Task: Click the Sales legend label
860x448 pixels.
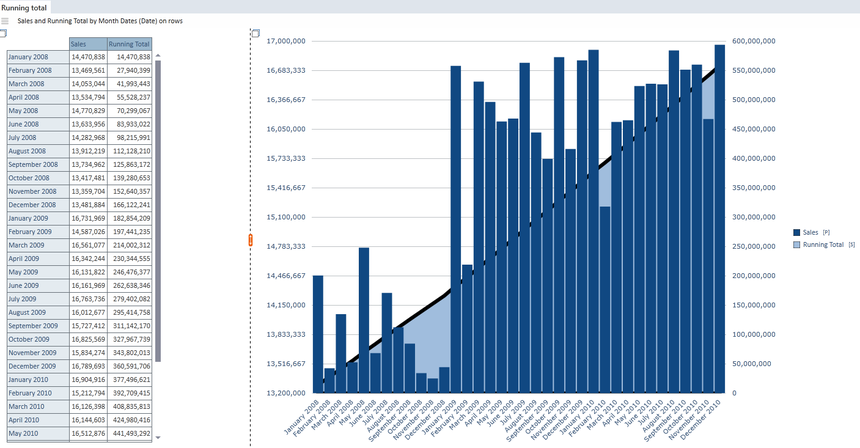Action: click(x=810, y=232)
